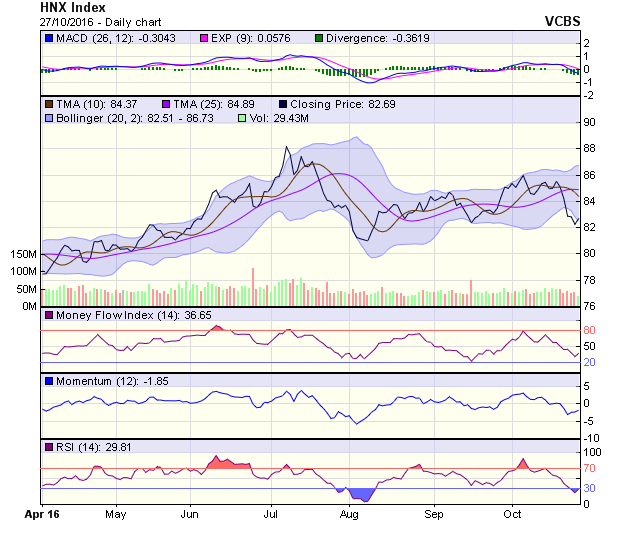Click the VCBS label at top right
Image resolution: width=620 pixels, height=535 pixels.
[x=563, y=20]
